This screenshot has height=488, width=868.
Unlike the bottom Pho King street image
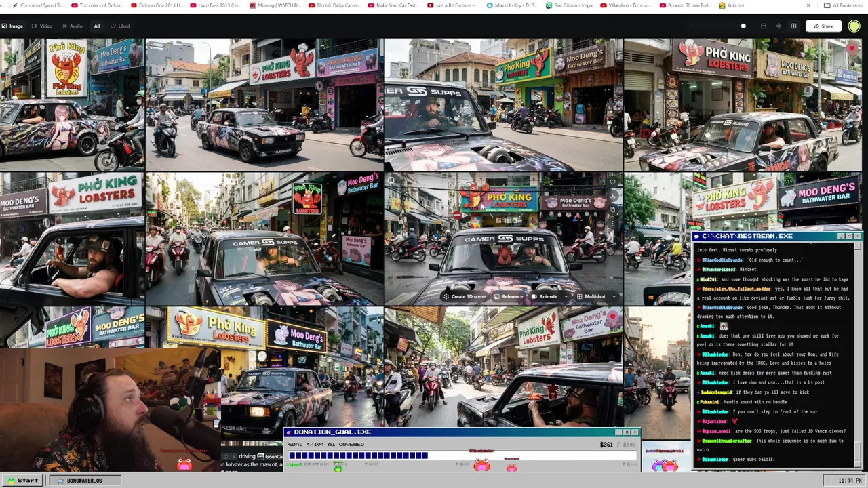coord(613,316)
